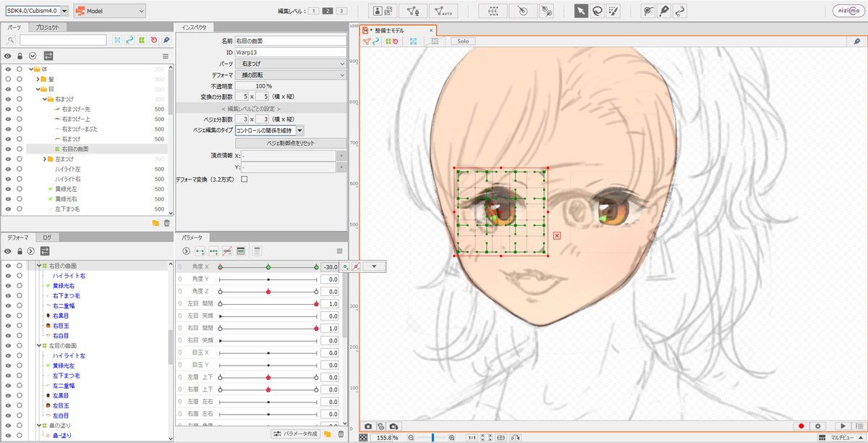Click 左眉 上下 slider red handle
The height and width of the screenshot is (443, 868).
coord(268,378)
